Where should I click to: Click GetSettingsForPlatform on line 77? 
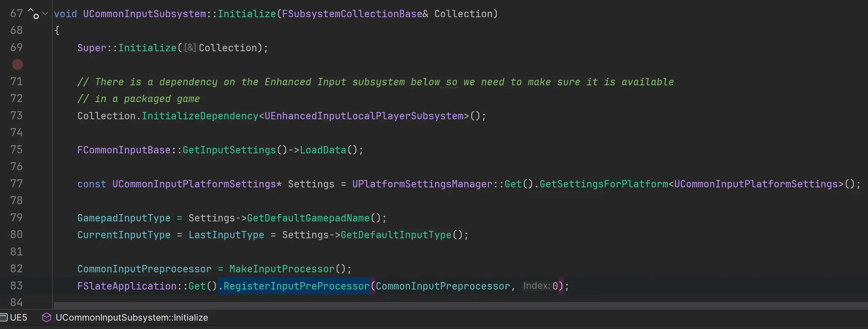tap(604, 184)
